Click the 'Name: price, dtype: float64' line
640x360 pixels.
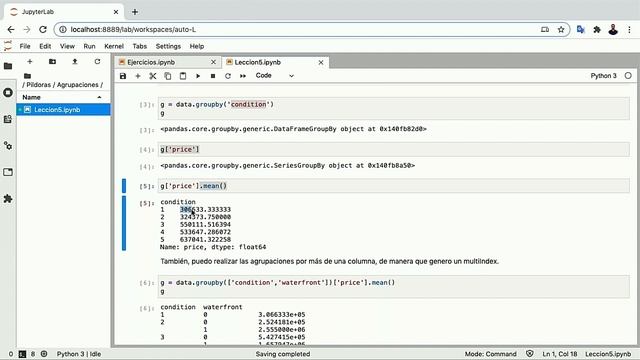pos(213,247)
